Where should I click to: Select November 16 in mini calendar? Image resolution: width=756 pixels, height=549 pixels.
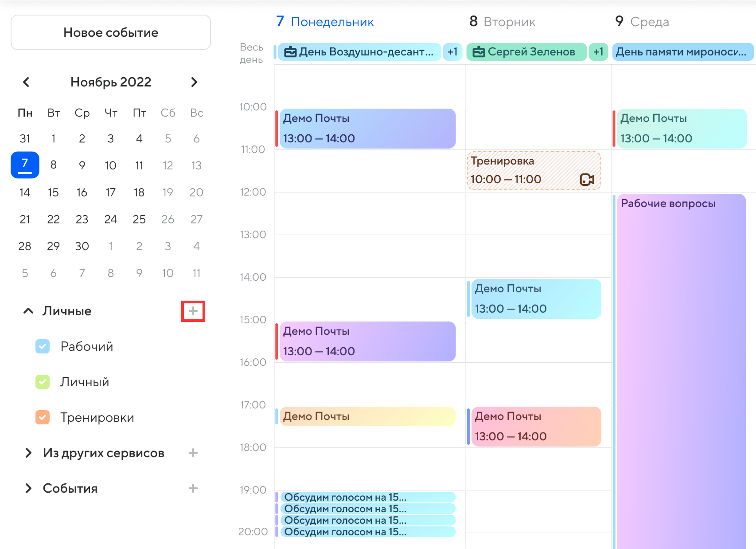pyautogui.click(x=82, y=192)
